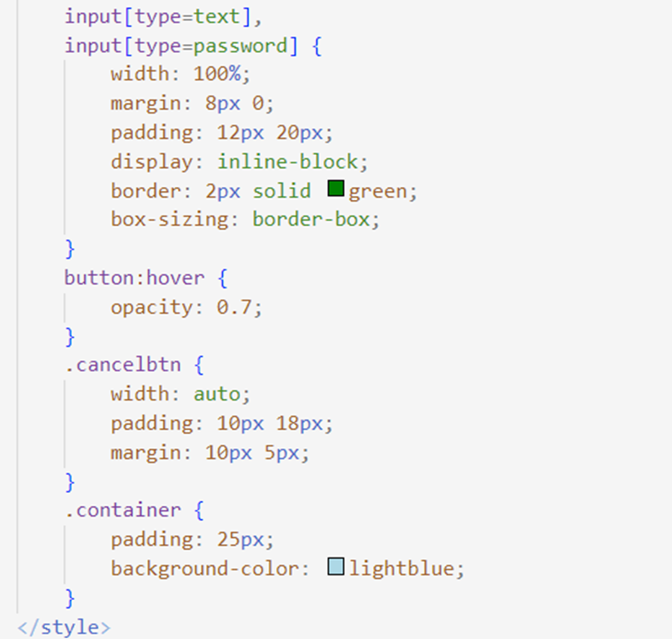
Task: Click the 'display: inline-block;' declaration
Action: click(239, 162)
